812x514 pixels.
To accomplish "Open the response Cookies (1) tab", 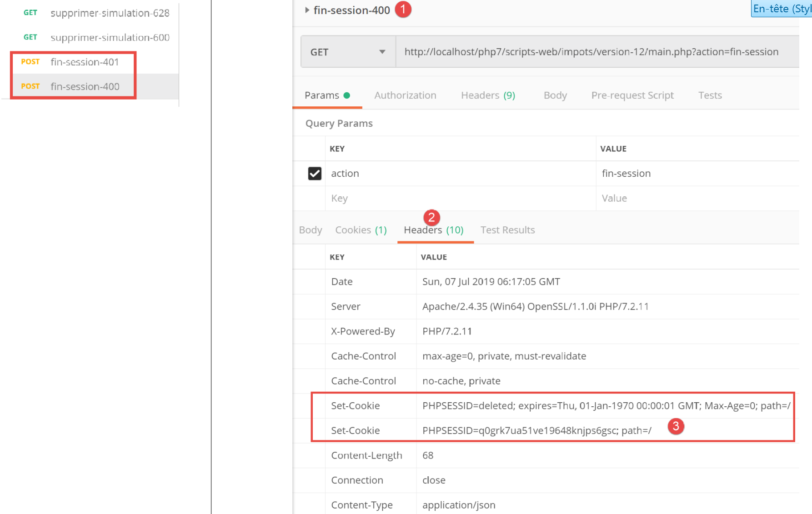I will coord(361,230).
